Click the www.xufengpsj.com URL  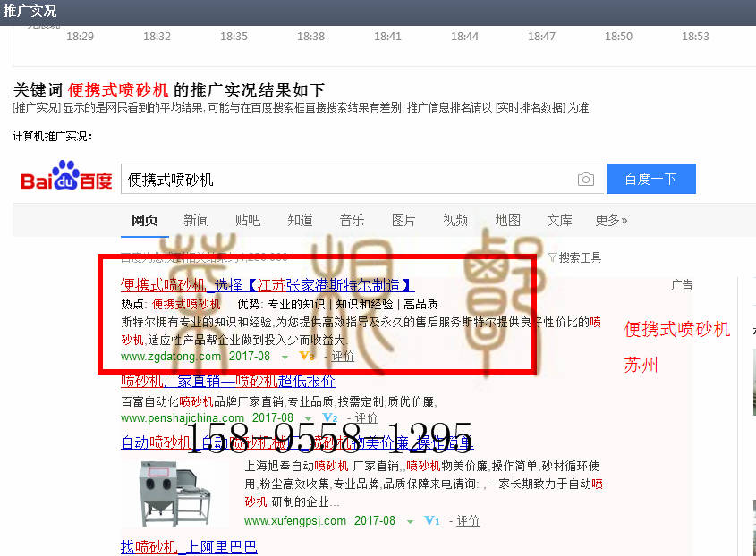295,520
